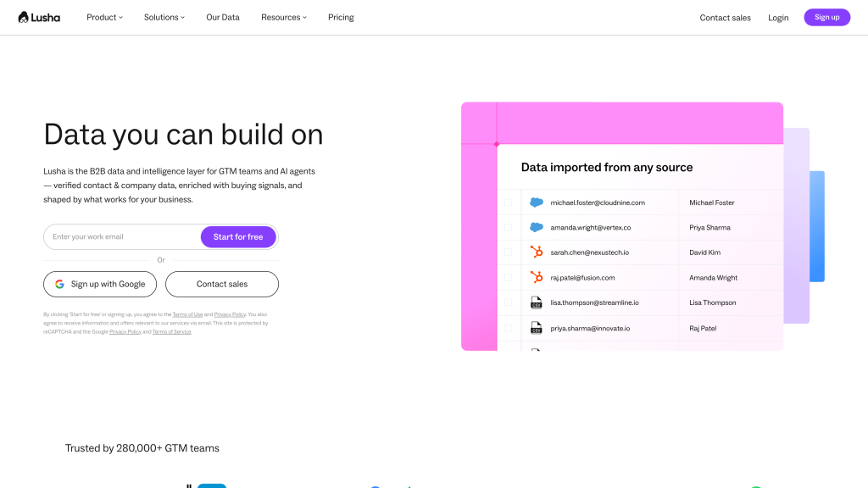The width and height of the screenshot is (868, 488).
Task: Tick the checkbox for michael.foster@cloudnine.com row
Action: 509,202
